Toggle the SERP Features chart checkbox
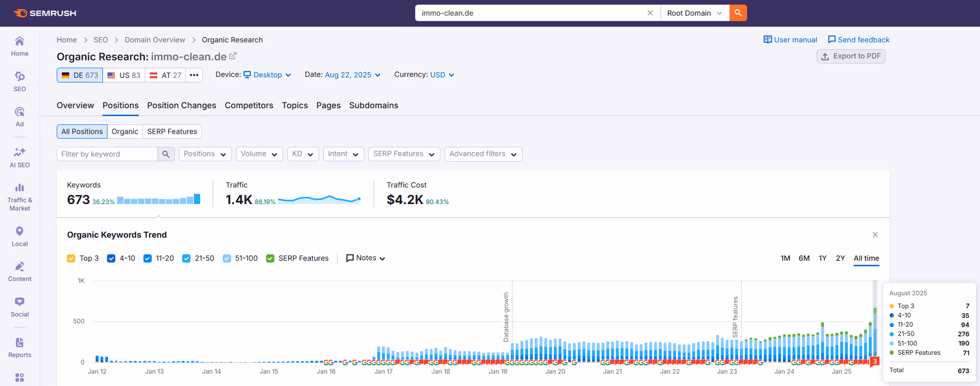This screenshot has width=980, height=386. pyautogui.click(x=270, y=259)
